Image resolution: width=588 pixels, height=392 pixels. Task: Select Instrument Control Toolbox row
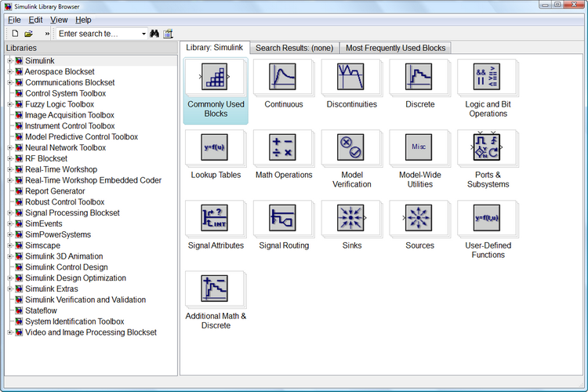[70, 126]
